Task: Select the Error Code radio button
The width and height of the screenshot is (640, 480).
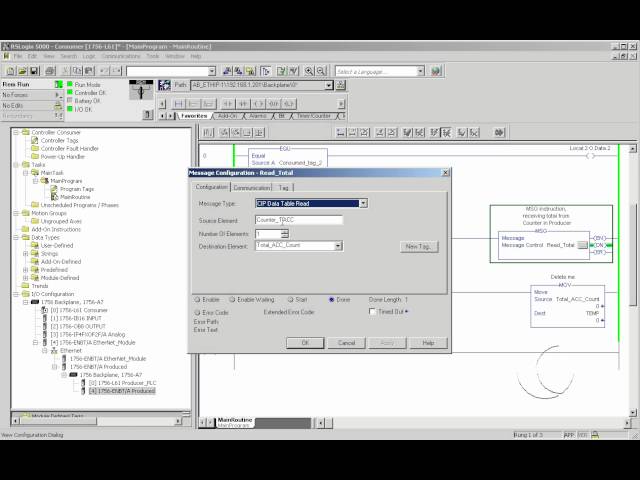Action: pos(198,312)
